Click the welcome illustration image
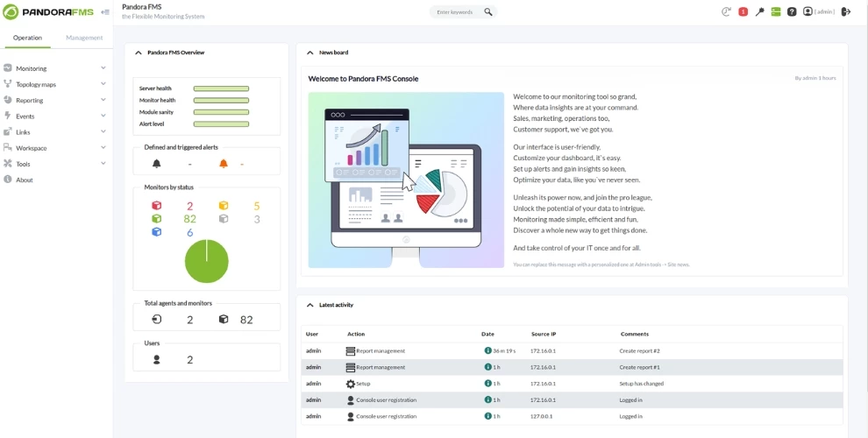The width and height of the screenshot is (868, 438). (x=406, y=180)
